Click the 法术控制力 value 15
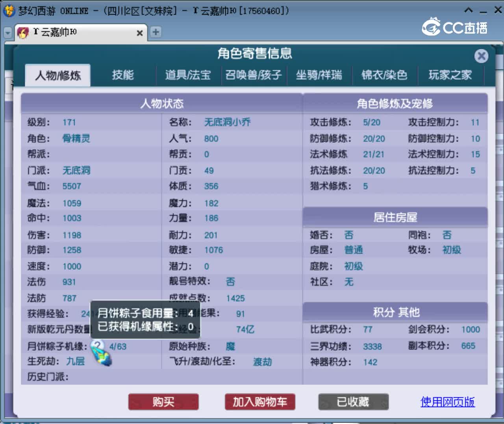The height and width of the screenshot is (424, 504). pyautogui.click(x=475, y=154)
